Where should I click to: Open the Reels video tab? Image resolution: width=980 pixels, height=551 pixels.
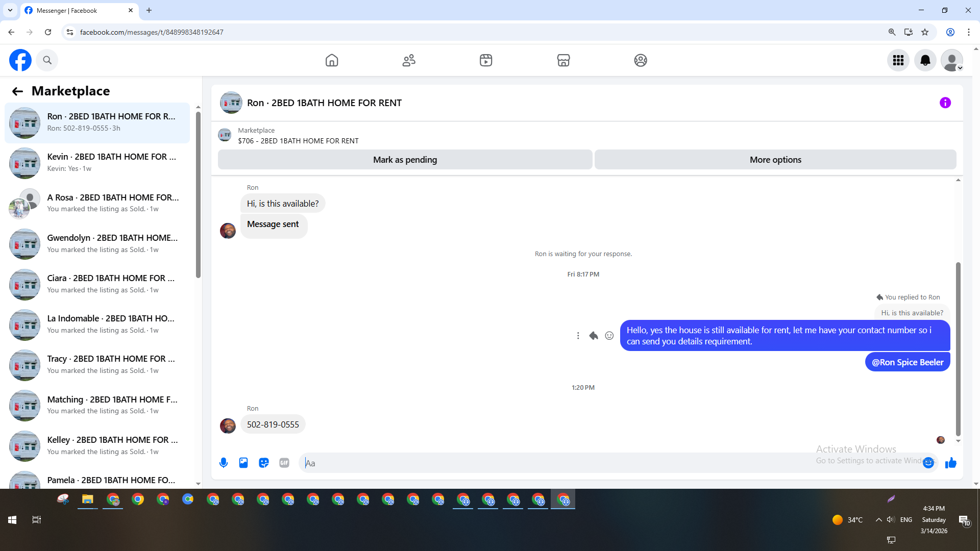(x=486, y=60)
